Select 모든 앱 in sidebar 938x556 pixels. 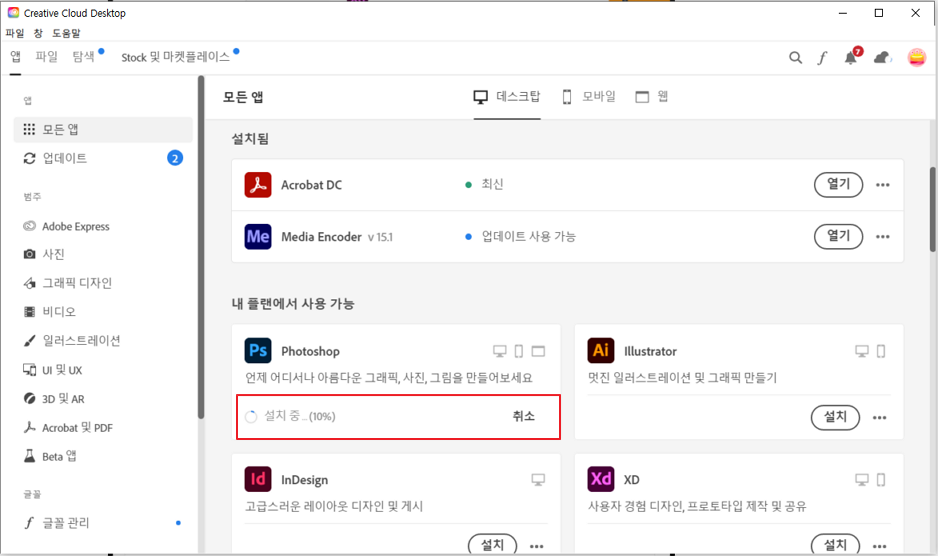103,129
